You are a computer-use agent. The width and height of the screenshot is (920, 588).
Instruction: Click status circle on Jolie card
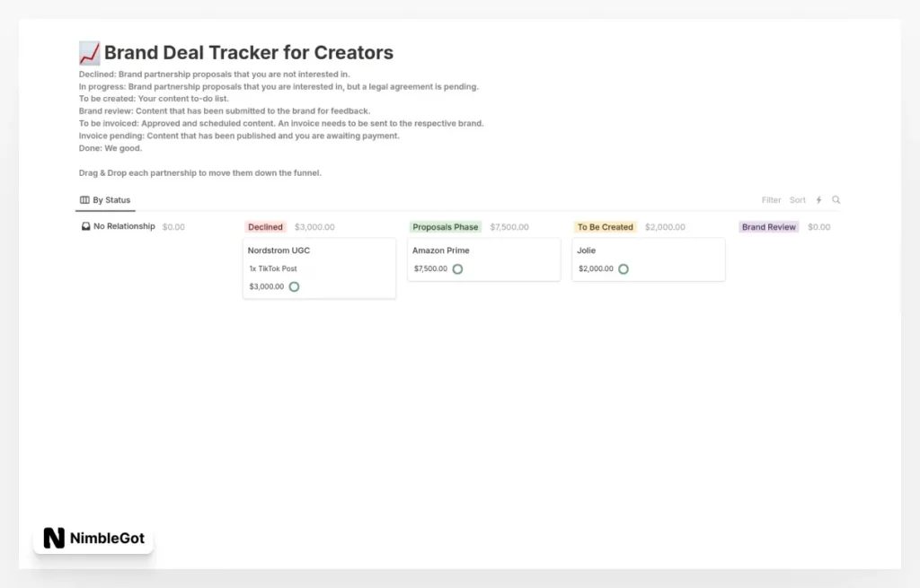[x=624, y=269]
